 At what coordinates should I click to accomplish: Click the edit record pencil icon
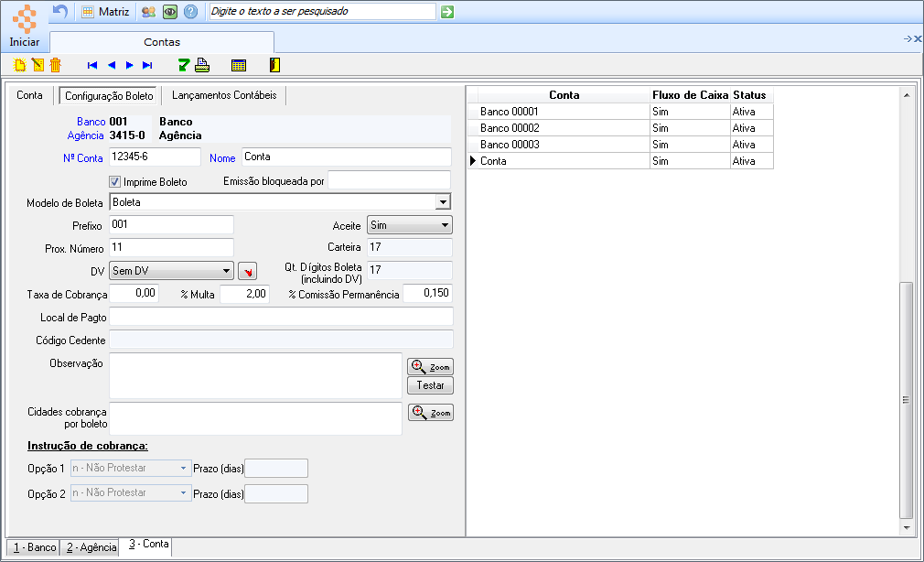pyautogui.click(x=38, y=65)
